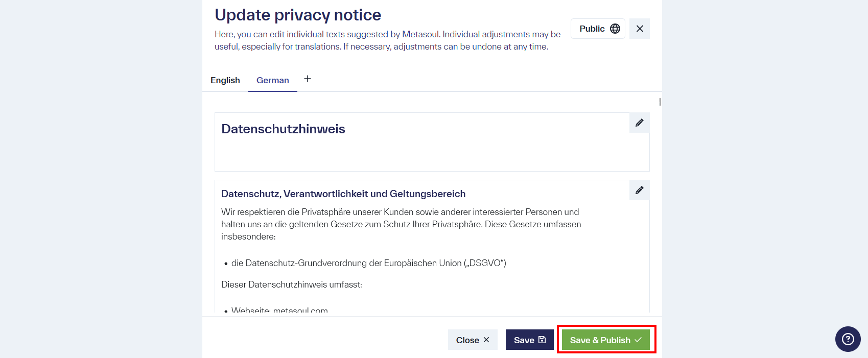Dismiss the dialog with the top X

coord(639,28)
